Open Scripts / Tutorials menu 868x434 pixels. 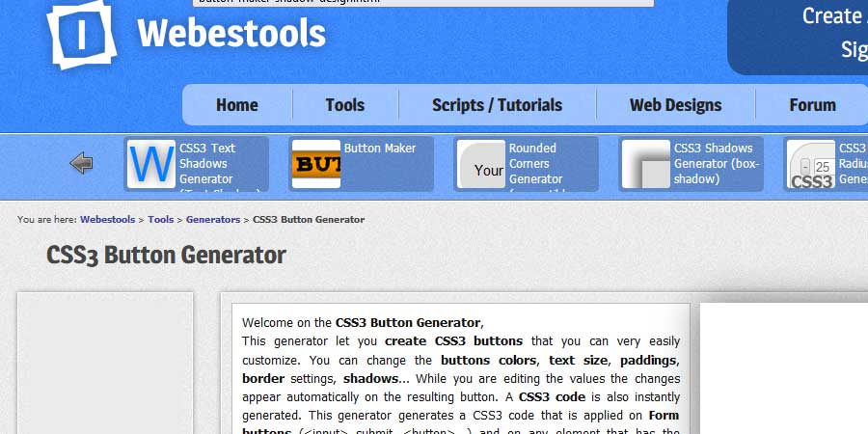[x=497, y=104]
